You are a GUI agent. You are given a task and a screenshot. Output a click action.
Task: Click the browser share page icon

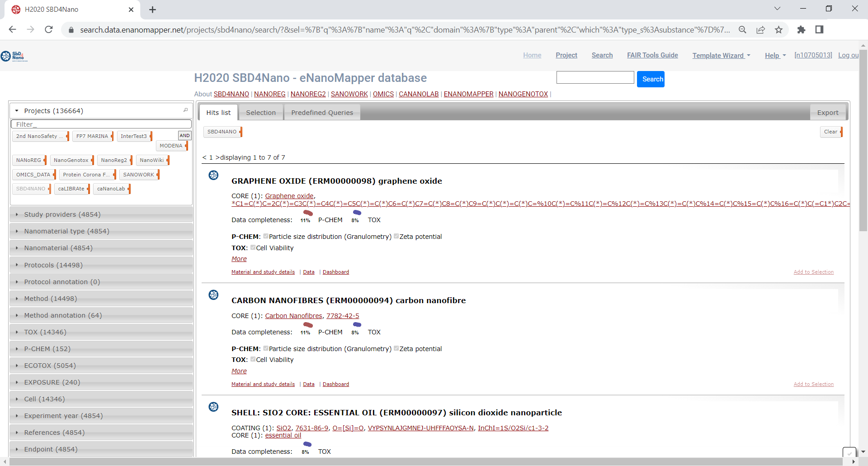[760, 30]
